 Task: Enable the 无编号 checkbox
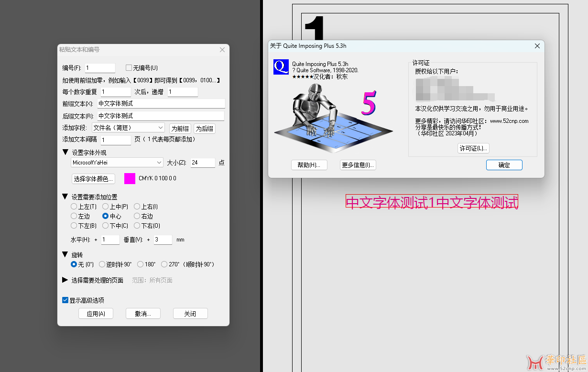click(x=129, y=68)
